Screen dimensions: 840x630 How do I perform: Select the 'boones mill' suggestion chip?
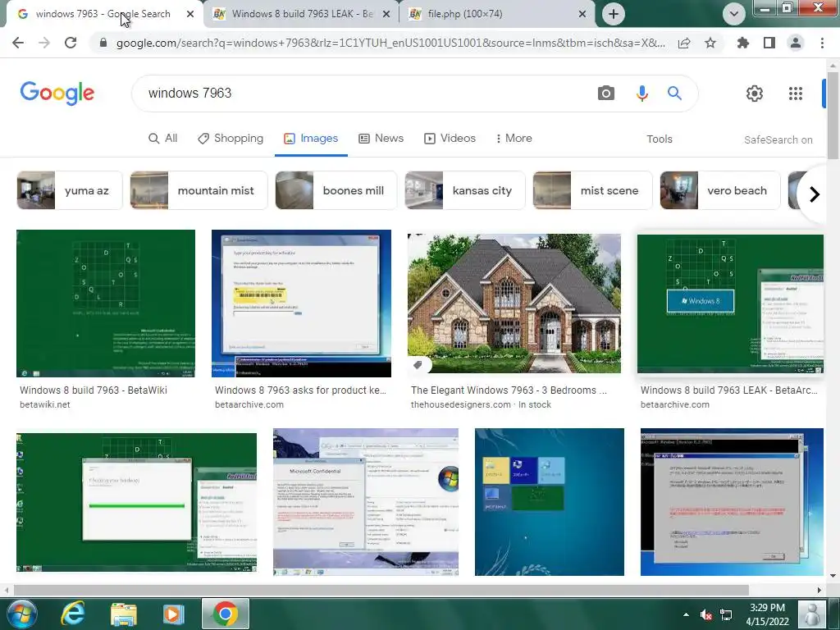[x=336, y=190]
